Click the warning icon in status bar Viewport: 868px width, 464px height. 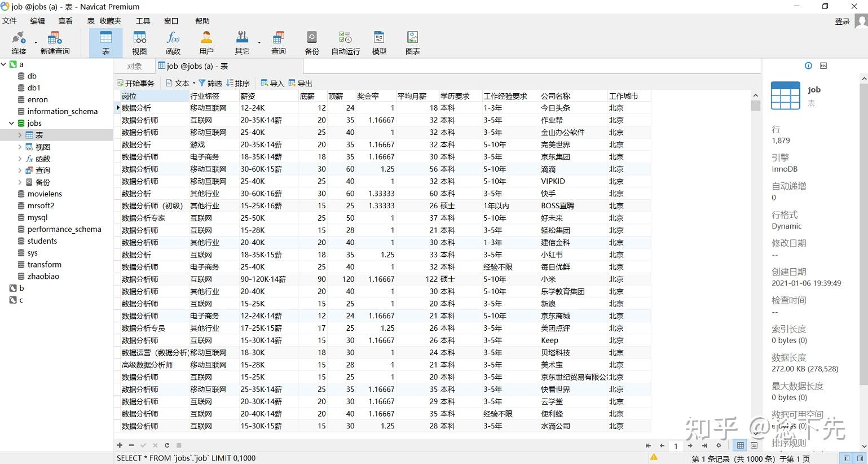tap(654, 458)
